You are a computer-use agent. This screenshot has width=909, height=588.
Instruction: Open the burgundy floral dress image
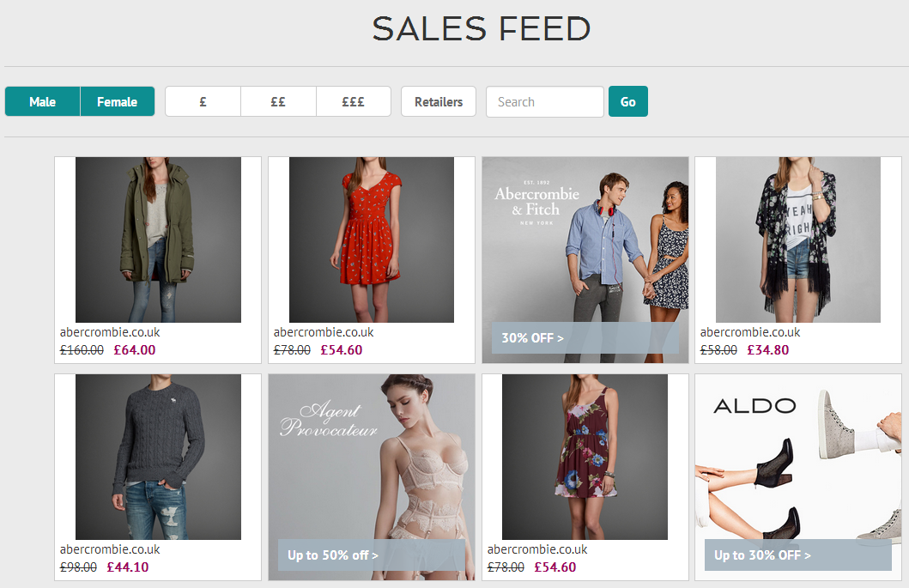tap(585, 457)
